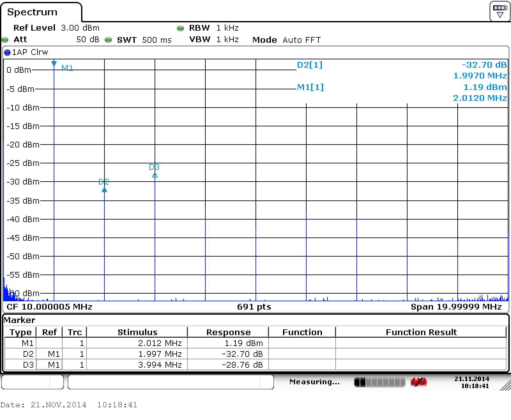Click the 3.994 MHz stimulus cell
Image resolution: width=511 pixels, height=420 pixels.
click(137, 364)
